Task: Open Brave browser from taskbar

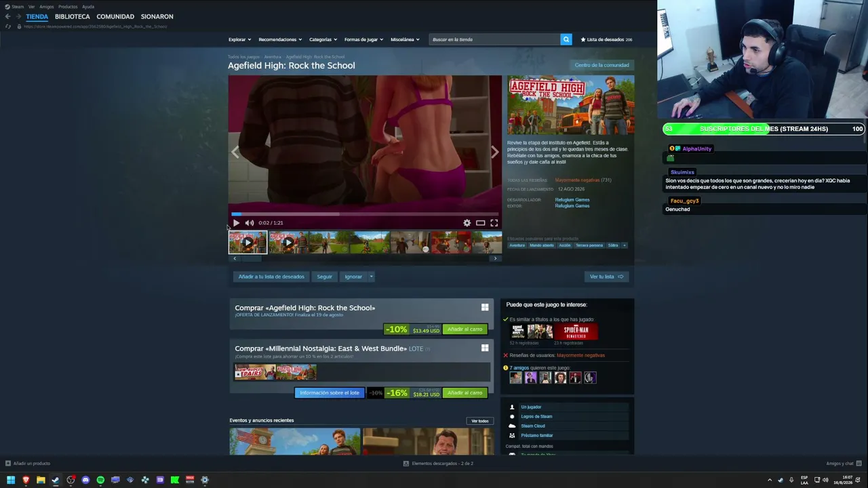Action: click(x=26, y=480)
